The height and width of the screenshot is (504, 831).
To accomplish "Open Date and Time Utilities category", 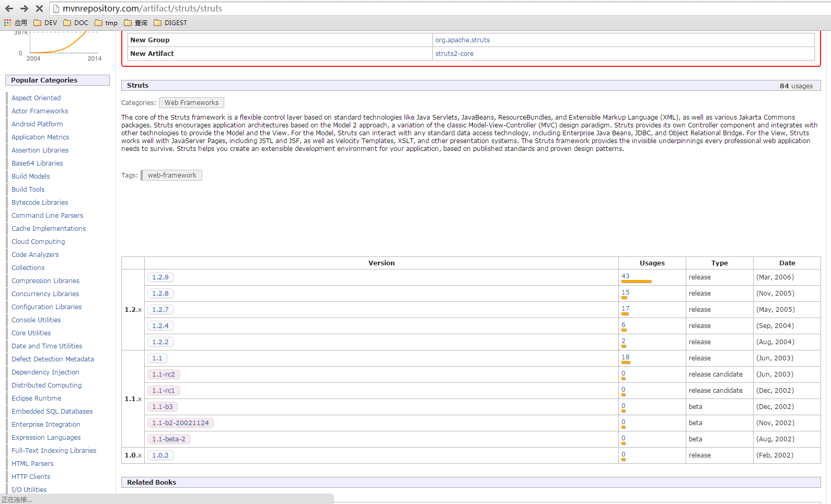I will point(47,346).
